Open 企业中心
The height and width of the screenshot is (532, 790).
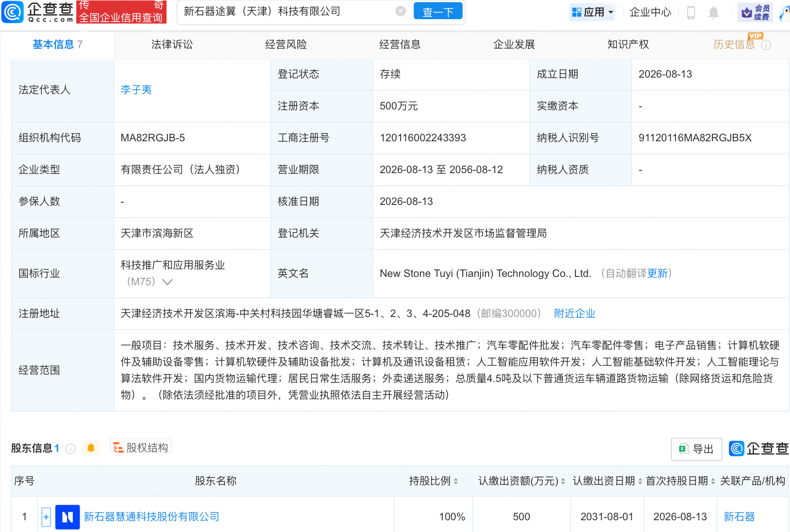point(650,12)
